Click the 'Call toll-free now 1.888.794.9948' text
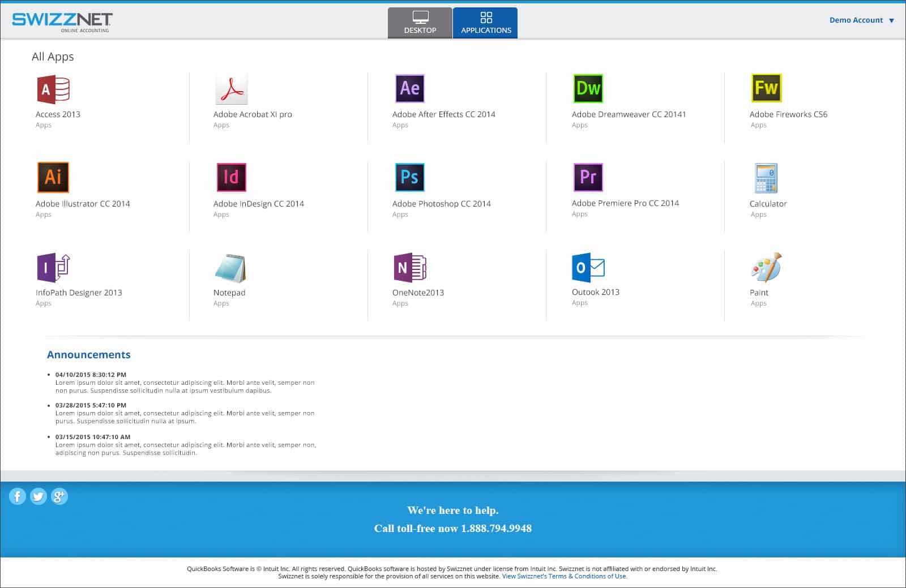 click(x=453, y=529)
